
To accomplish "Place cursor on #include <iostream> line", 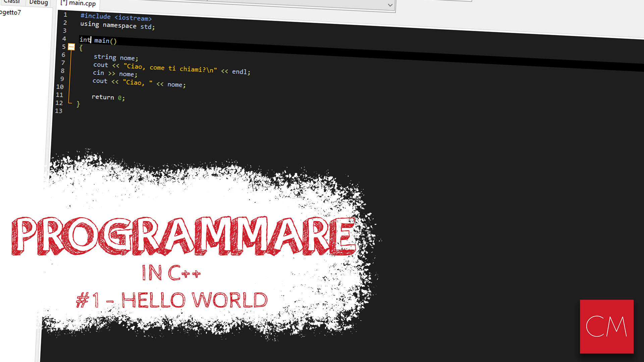I will (116, 17).
